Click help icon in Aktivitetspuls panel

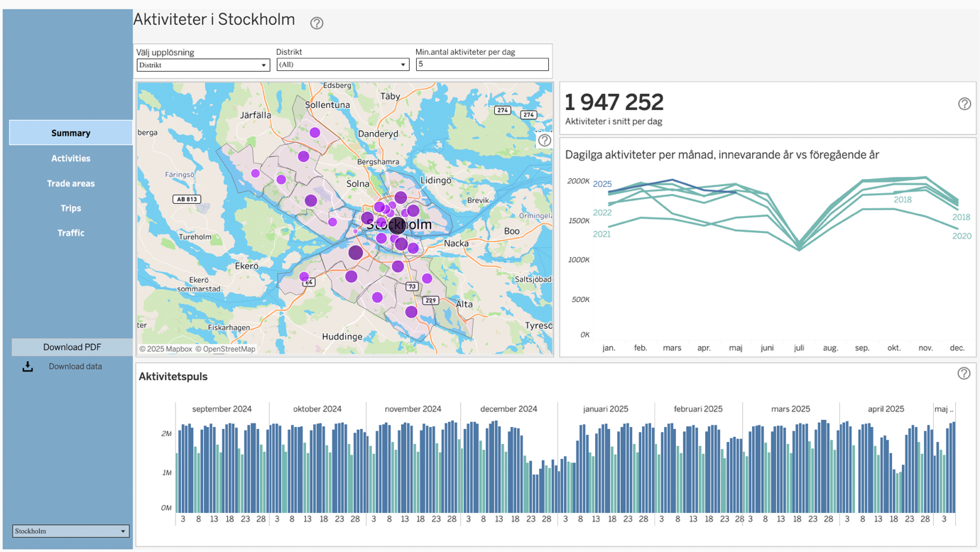pos(963,374)
